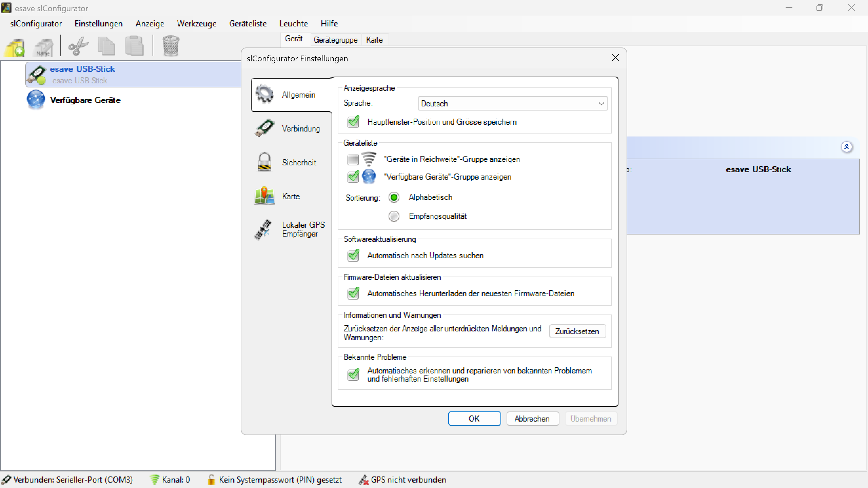Open the Anzeige menu
868x488 pixels.
pyautogui.click(x=150, y=24)
